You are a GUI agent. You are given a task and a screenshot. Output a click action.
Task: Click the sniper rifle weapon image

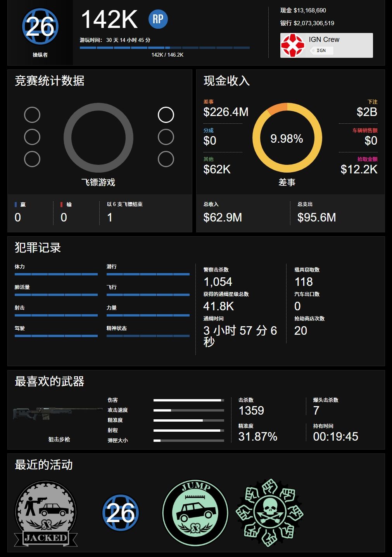(58, 413)
